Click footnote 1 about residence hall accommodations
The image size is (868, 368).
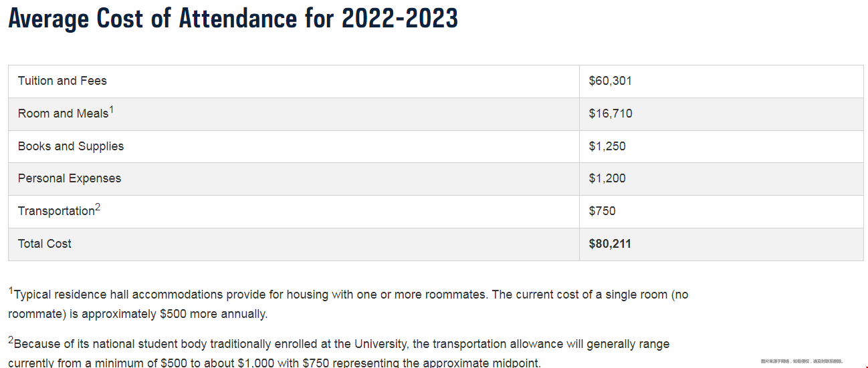tap(348, 304)
